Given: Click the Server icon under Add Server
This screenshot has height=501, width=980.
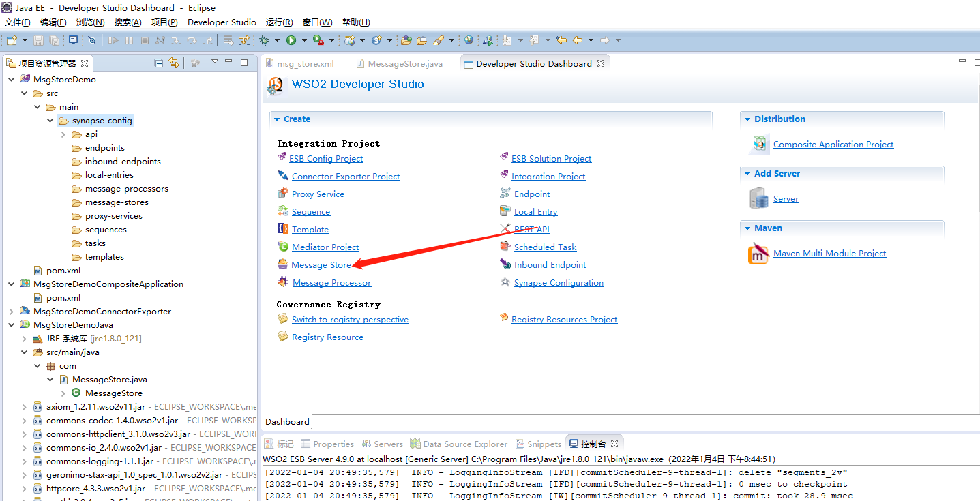Looking at the screenshot, I should tap(758, 199).
